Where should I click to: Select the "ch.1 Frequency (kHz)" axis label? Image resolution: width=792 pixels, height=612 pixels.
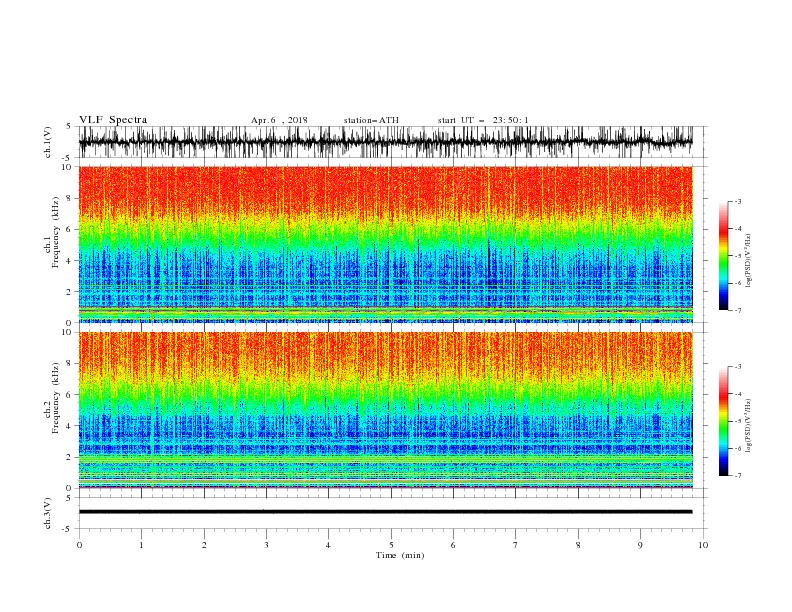[52, 232]
